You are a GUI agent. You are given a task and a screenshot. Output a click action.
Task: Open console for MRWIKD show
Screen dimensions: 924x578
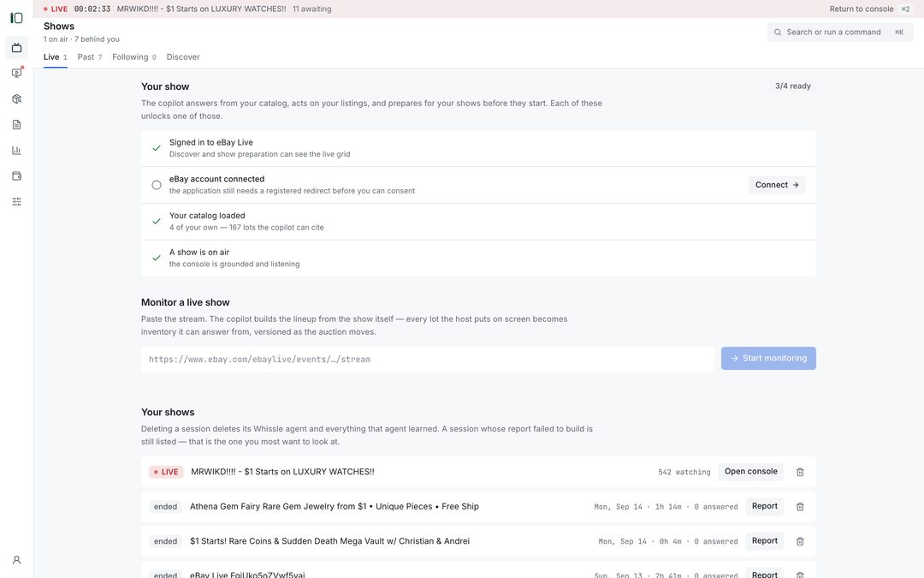[751, 471]
